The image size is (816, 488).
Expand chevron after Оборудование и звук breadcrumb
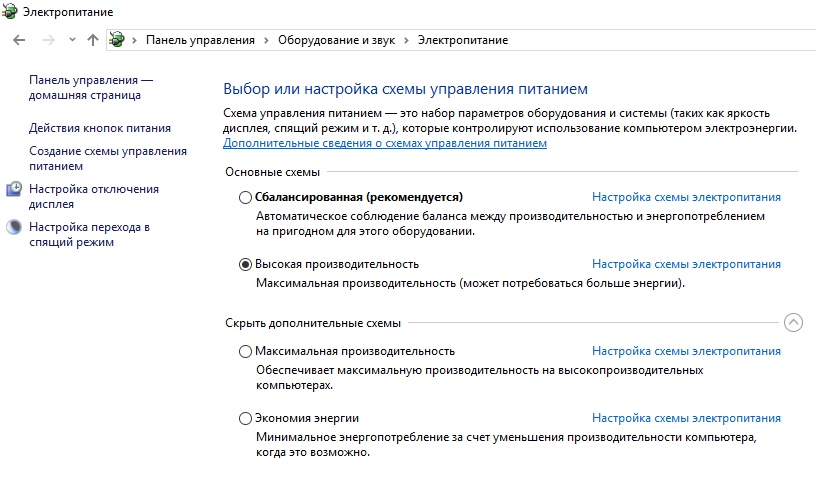coord(406,41)
